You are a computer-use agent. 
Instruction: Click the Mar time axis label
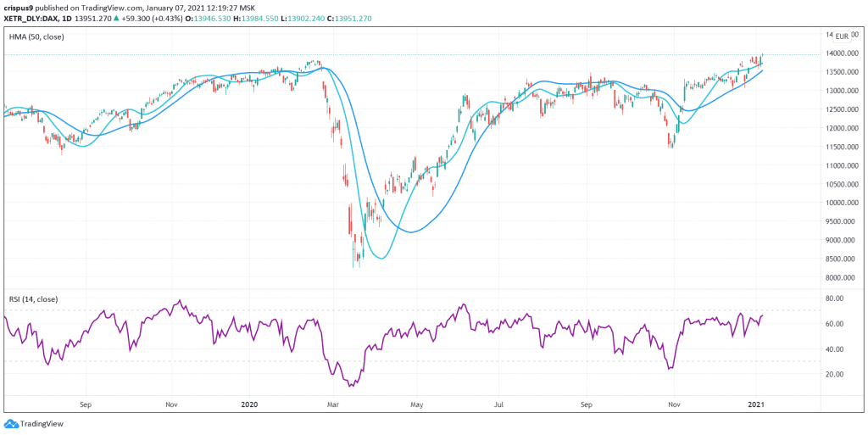point(334,404)
